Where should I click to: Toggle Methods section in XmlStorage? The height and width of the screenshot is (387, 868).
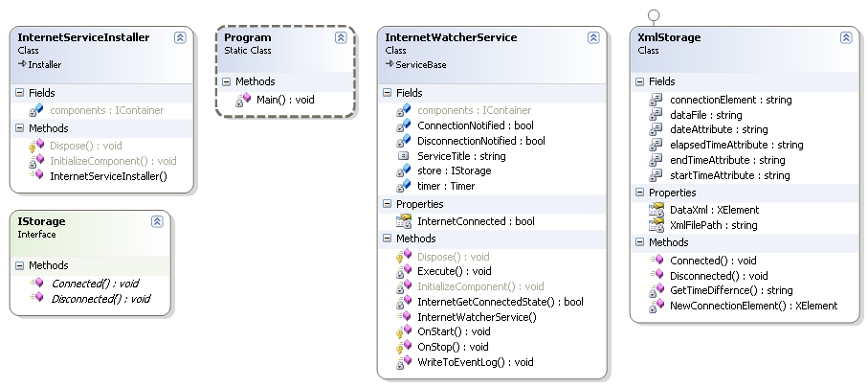pyautogui.click(x=639, y=242)
